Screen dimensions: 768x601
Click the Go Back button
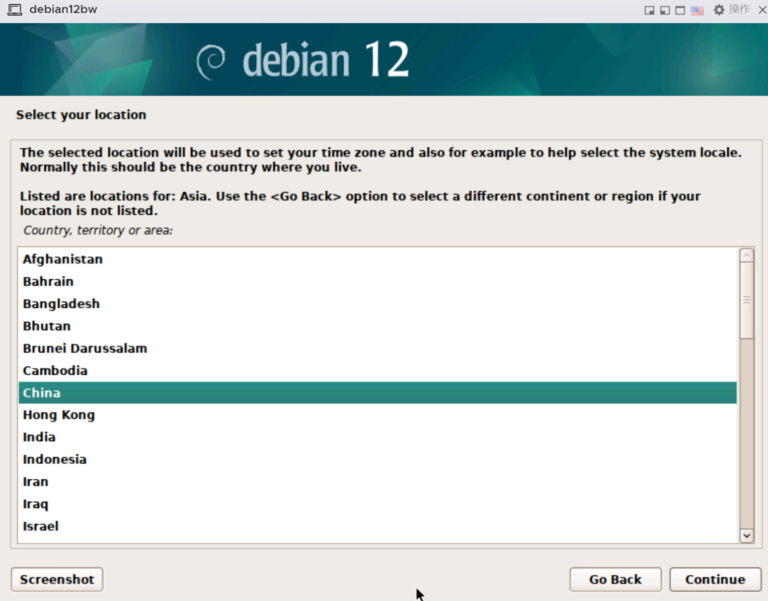615,579
